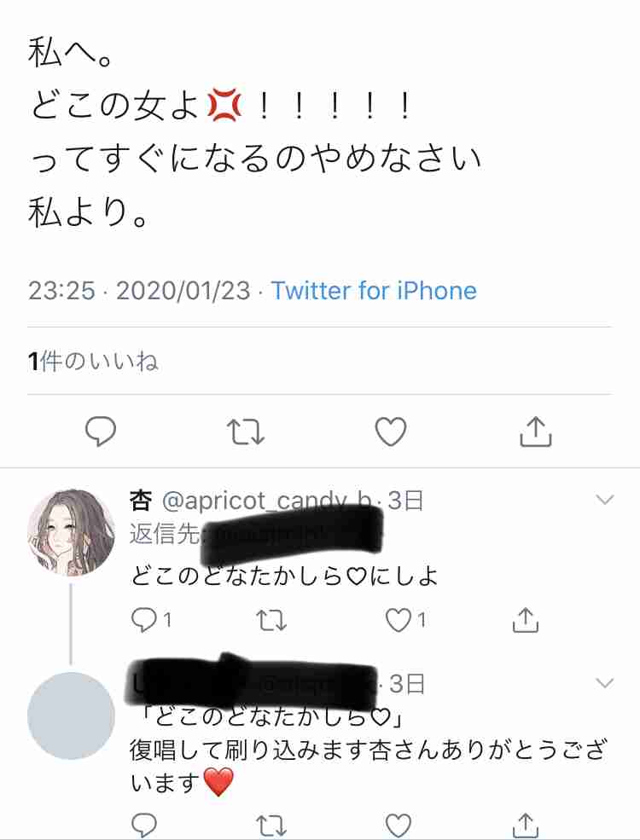
Task: Retweet the bottom reply tweet
Action: click(x=271, y=826)
